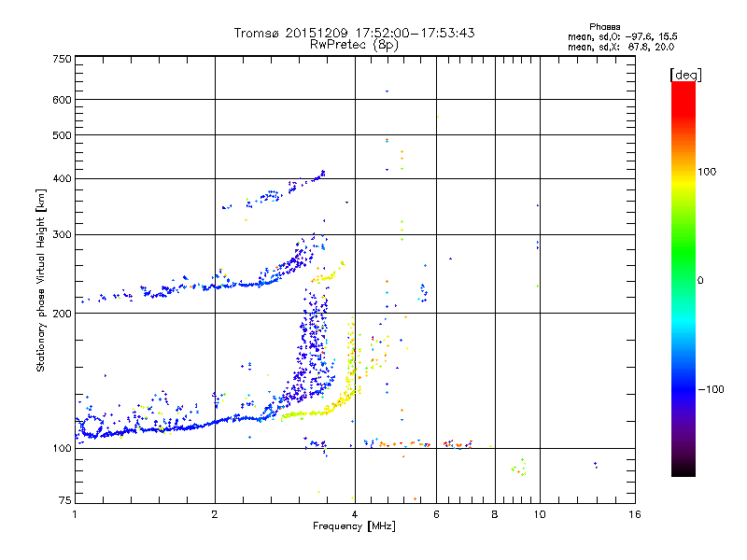This screenshot has height=560, width=747.
Task: Click the '6' frequency axis tick label
Action: tap(436, 514)
